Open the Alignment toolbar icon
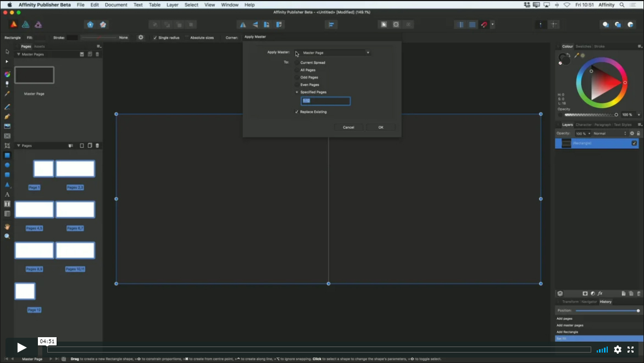Screen dimensions: 644x363 (331, 25)
